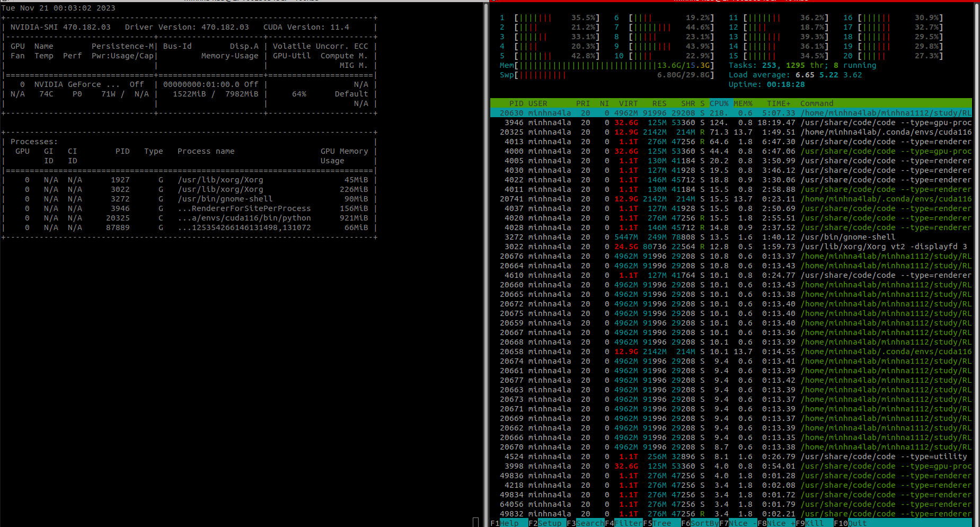This screenshot has width=980, height=527.
Task: Click the Load average line in htop
Action: [x=796, y=75]
